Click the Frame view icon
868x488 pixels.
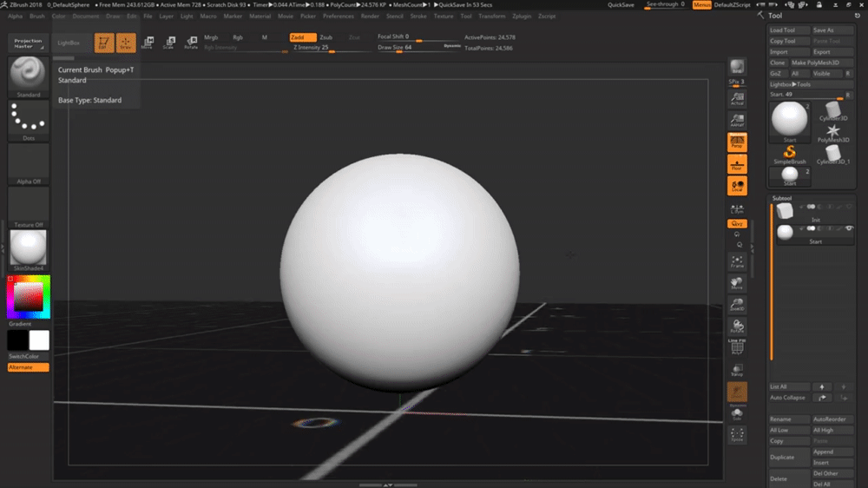coord(737,261)
